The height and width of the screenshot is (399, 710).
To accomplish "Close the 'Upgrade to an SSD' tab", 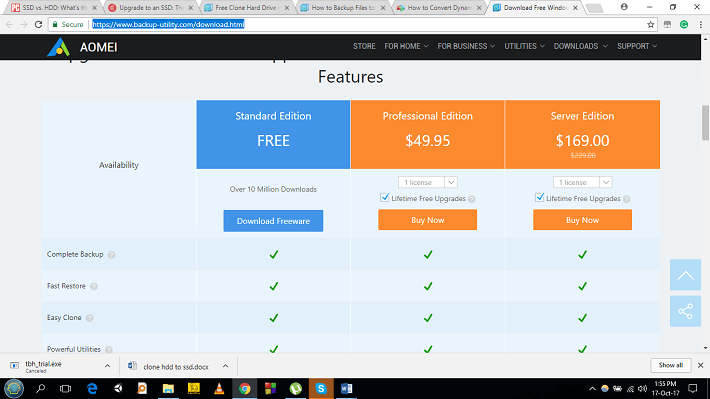I will tap(191, 8).
